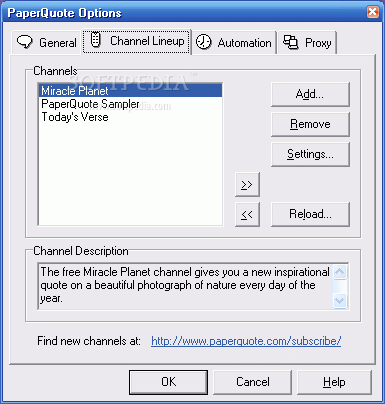The height and width of the screenshot is (404, 385).
Task: Click the clock icon on Automation tab
Action: pos(203,42)
